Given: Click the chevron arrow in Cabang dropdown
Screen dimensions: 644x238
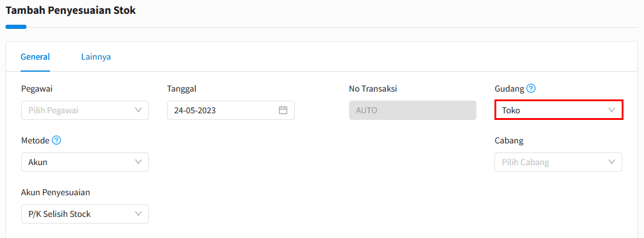Looking at the screenshot, I should (x=611, y=162).
